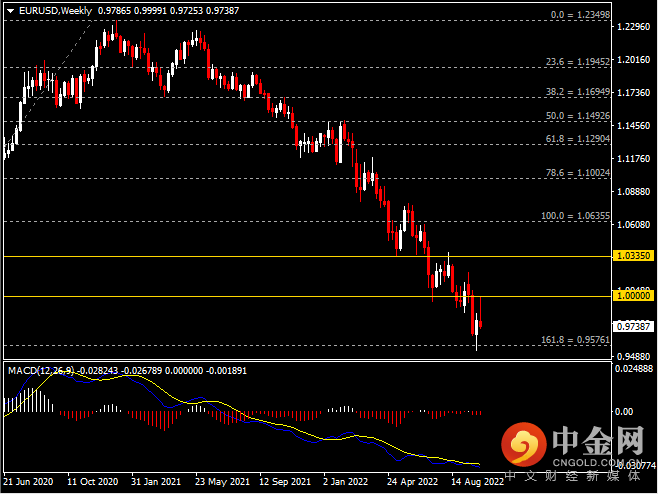
Task: Select the 100.0 = 1.06355 Fibonacci label
Action: [575, 216]
